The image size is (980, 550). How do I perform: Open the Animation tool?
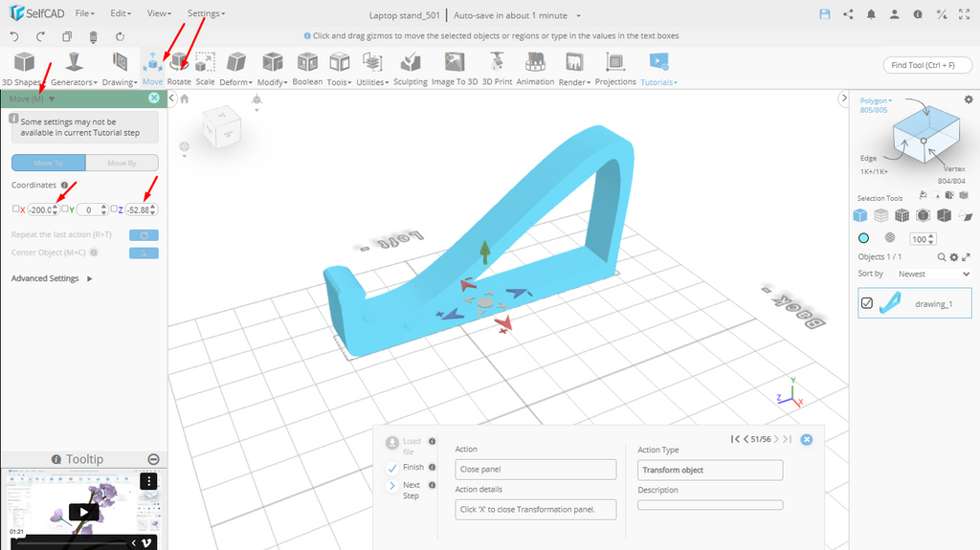[x=535, y=63]
